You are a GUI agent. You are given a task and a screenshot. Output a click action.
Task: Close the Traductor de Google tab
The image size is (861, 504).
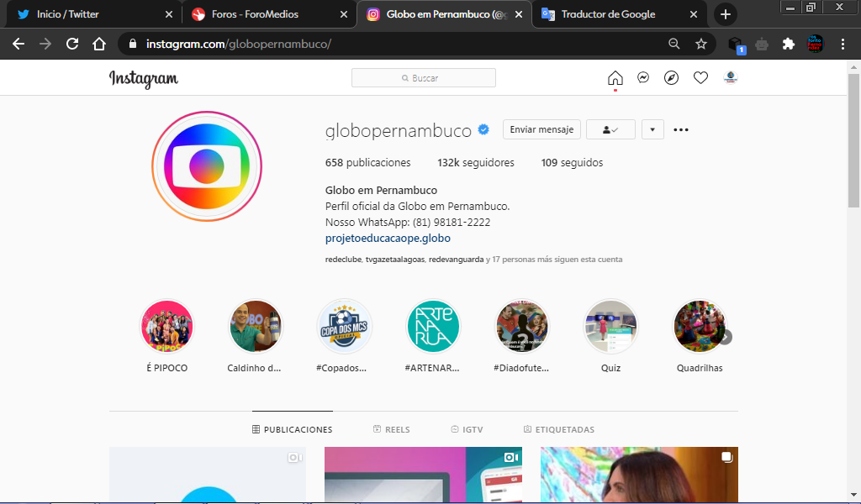tap(694, 14)
